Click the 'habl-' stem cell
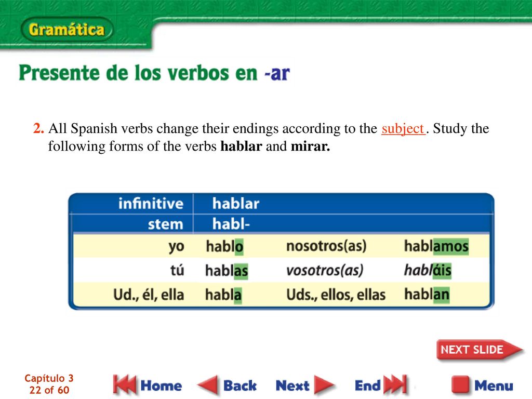Screen dimensions: 532x399 pos(231,224)
